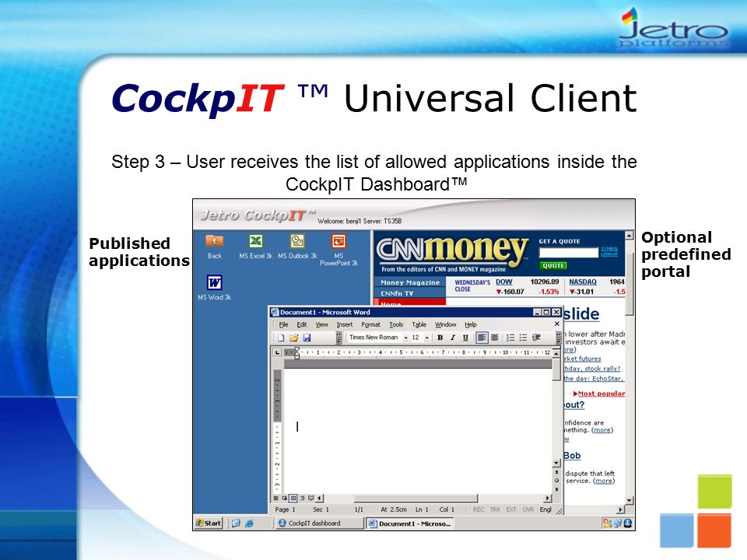This screenshot has width=747, height=560.
Task: Toggle OVR overtype mode in status bar
Action: point(528,509)
